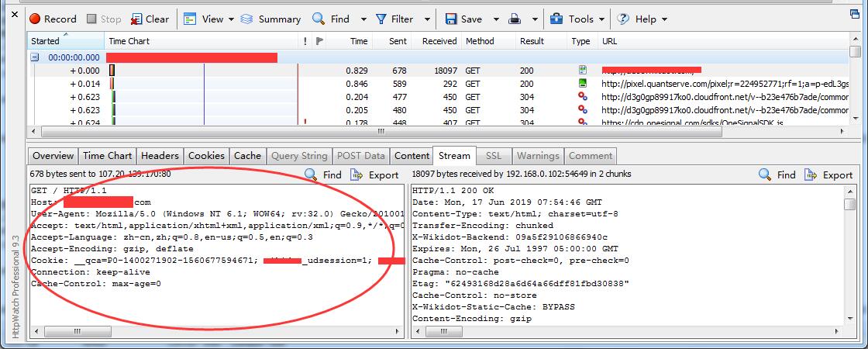
Task: Click the Filter funnel icon
Action: [381, 19]
